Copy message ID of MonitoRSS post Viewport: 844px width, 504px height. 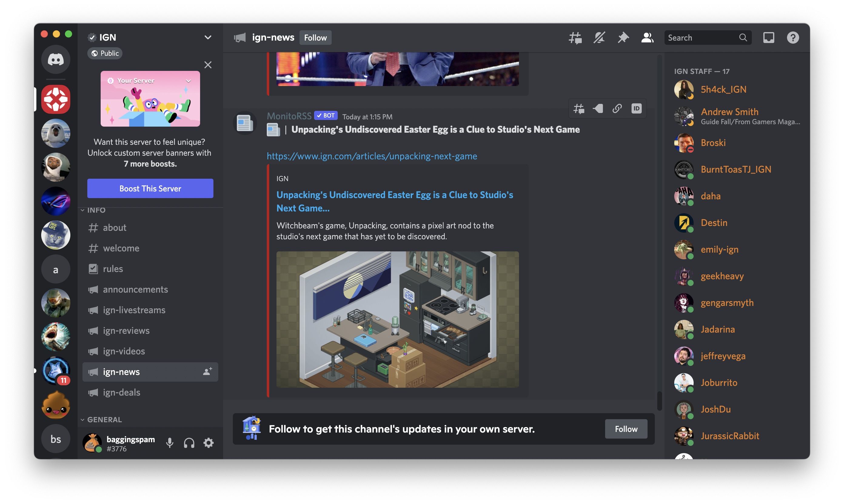pos(636,109)
